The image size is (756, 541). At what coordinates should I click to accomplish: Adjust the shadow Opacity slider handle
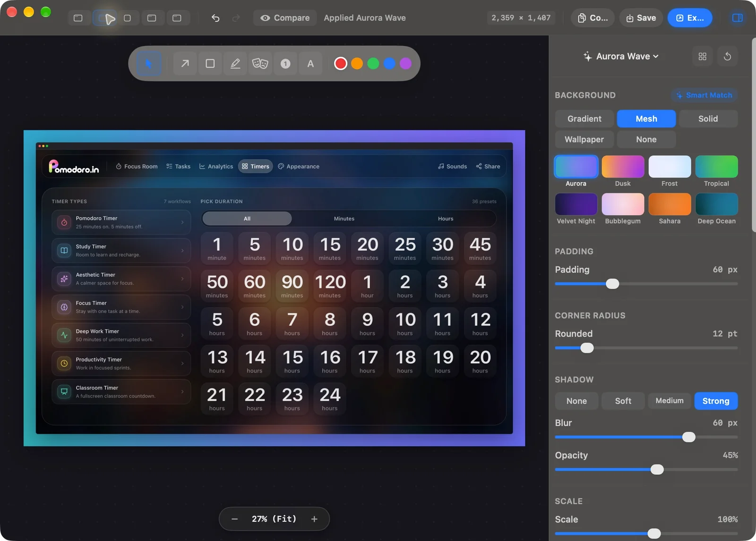(657, 469)
